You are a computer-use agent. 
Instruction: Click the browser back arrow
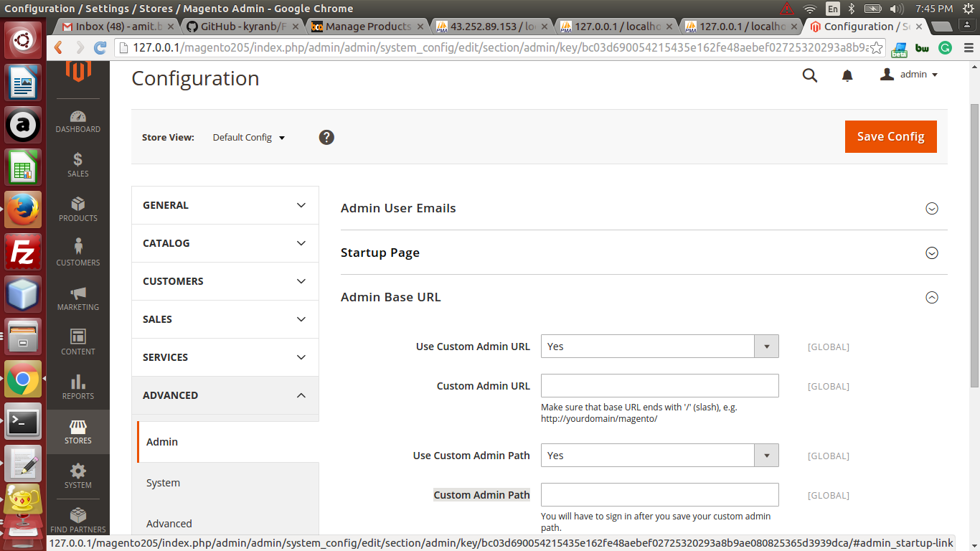tap(58, 48)
